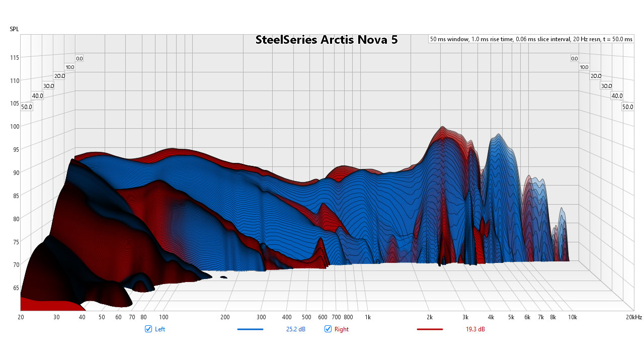
Task: Select the Right legend label
Action: click(342, 329)
